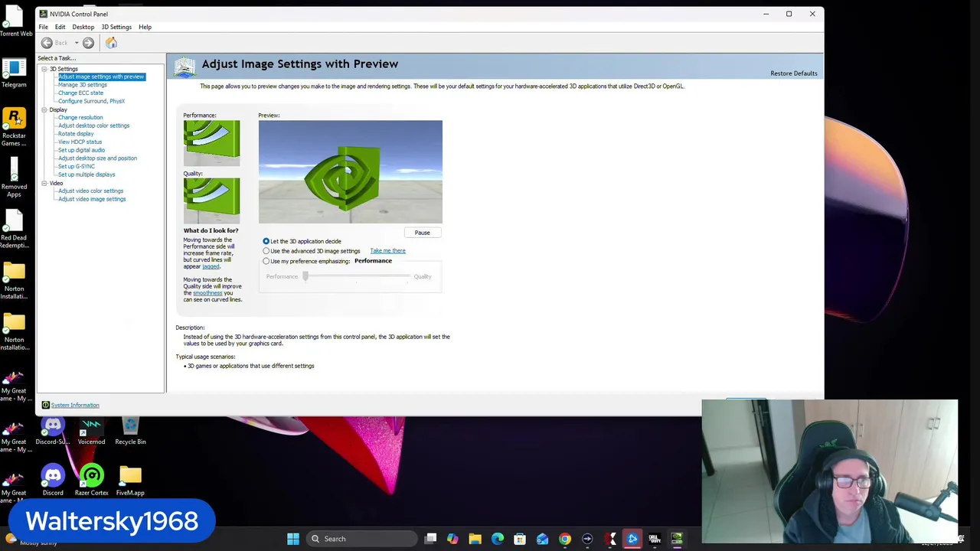The image size is (980, 551).
Task: Open Google Chrome from the taskbar
Action: pos(565,539)
